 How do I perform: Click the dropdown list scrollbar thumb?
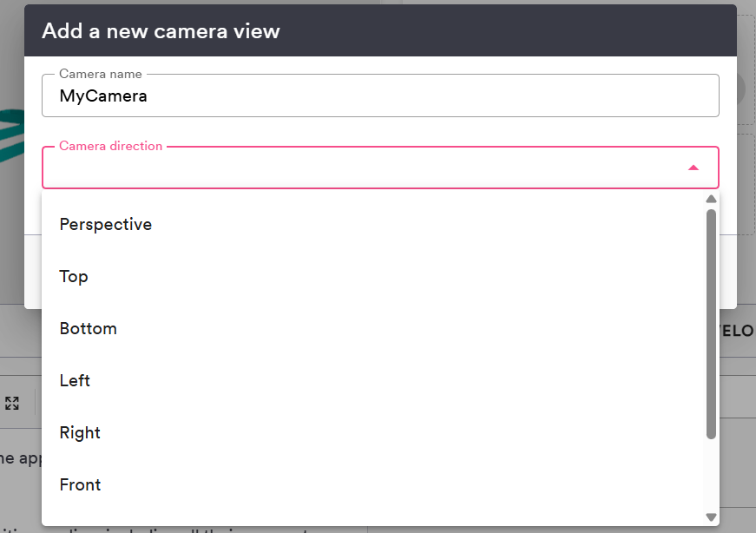tap(711, 321)
